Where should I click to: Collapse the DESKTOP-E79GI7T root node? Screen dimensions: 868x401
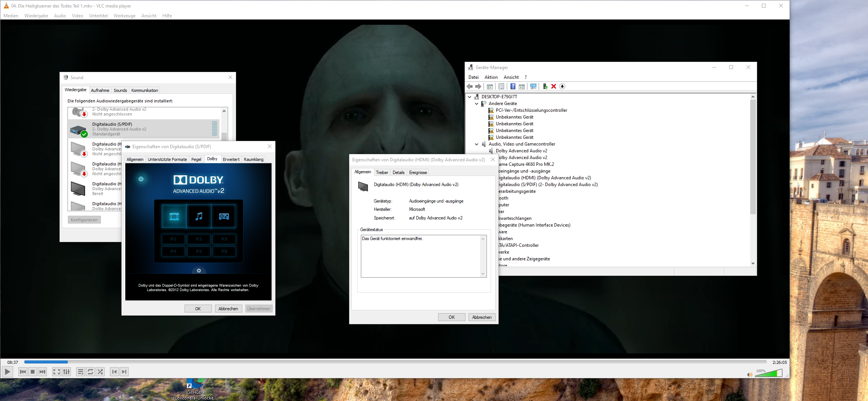click(470, 97)
